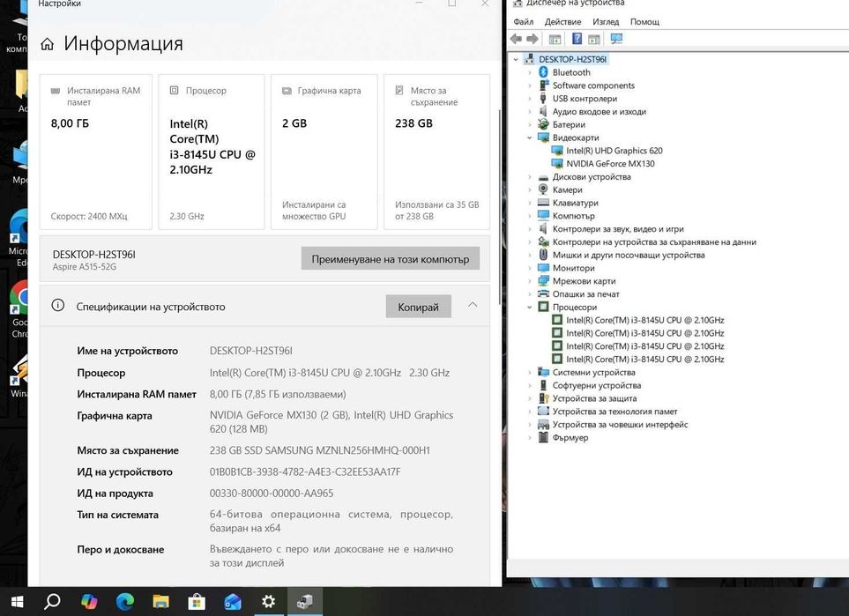Open the blue Help icon in Device Manager toolbar
This screenshot has height=616, width=849.
[x=577, y=39]
